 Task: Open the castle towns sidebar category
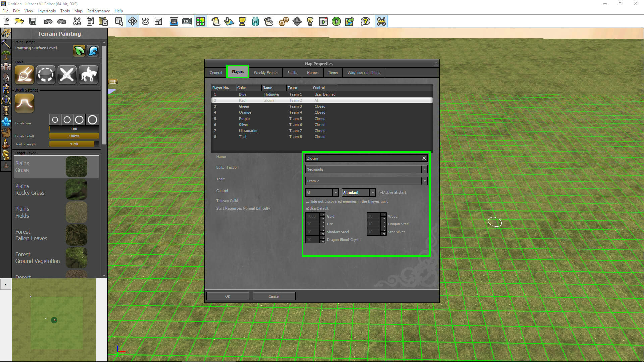point(6,66)
